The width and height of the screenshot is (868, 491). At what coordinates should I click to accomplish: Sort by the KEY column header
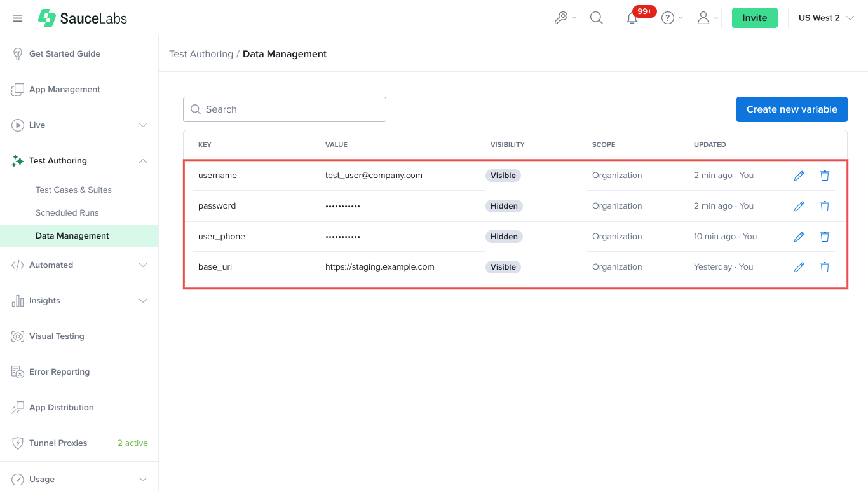pos(205,145)
